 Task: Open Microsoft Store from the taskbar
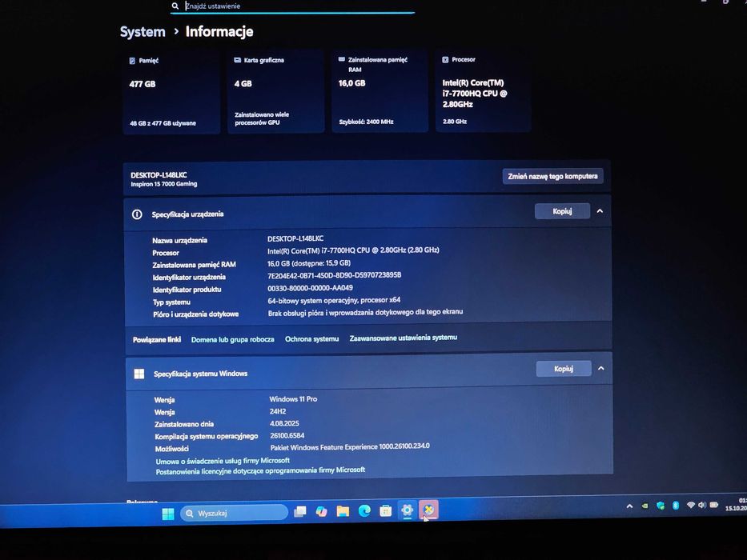[x=385, y=510]
